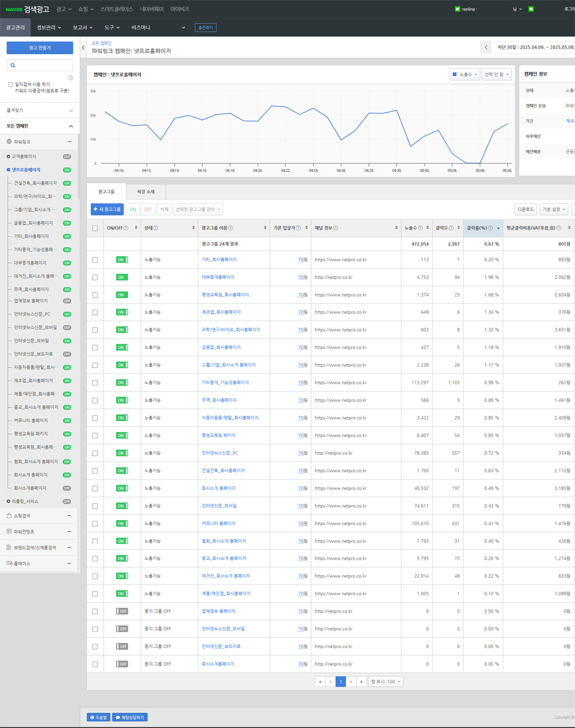This screenshot has height=728, width=575.
Task: Click the shopping bag icon for 쇼핑검색
Action: pos(9,516)
